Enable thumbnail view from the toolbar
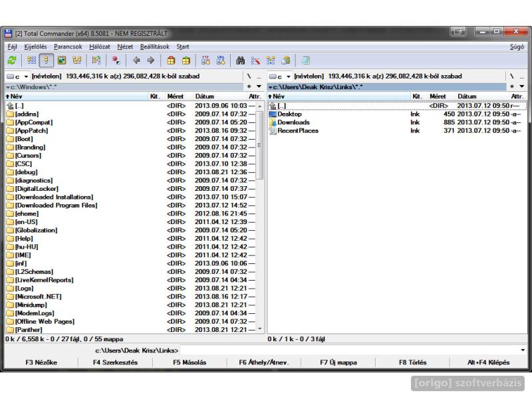The height and width of the screenshot is (399, 532). point(62,61)
